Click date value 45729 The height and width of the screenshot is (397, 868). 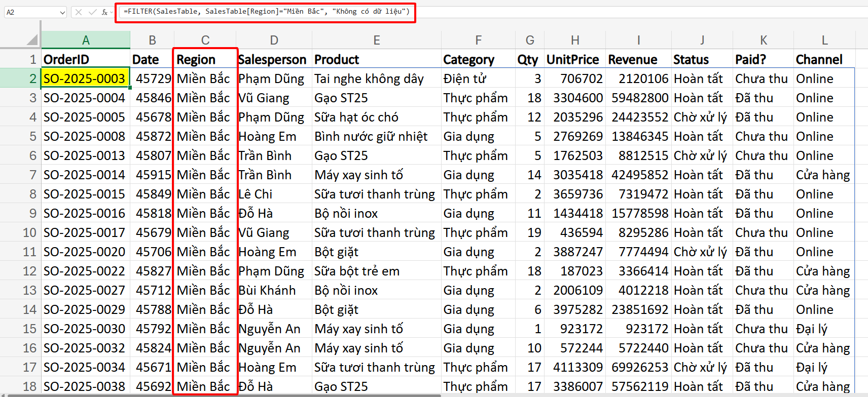152,78
